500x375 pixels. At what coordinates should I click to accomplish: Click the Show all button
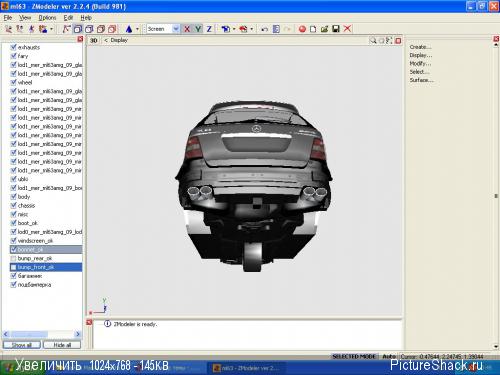pos(22,345)
